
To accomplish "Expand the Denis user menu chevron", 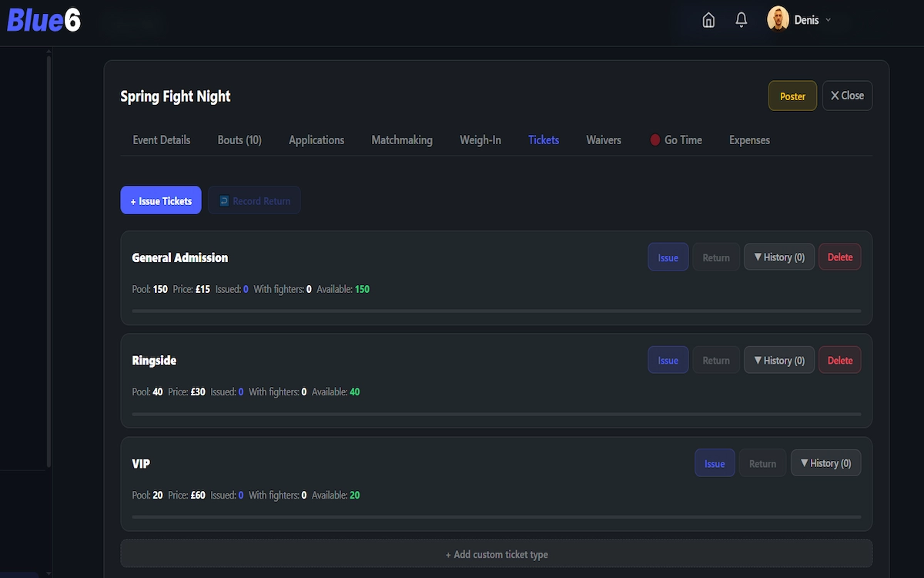I will pyautogui.click(x=829, y=20).
